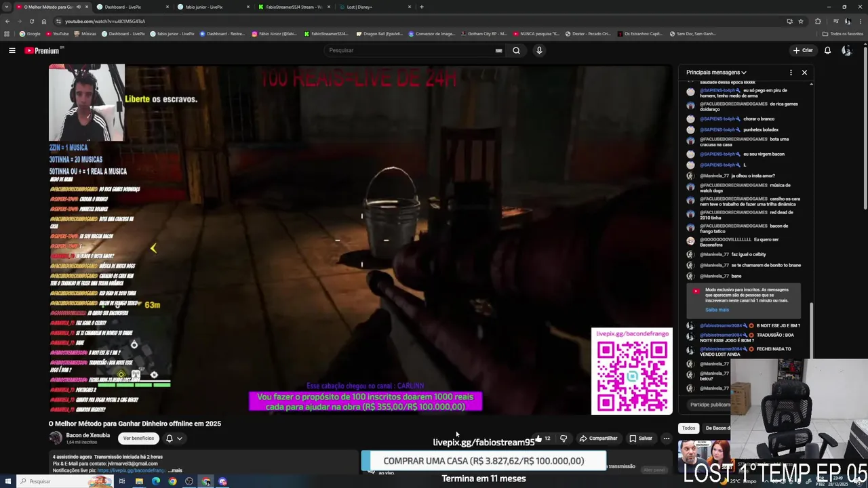The image size is (868, 488).
Task: Open the Dexter - Pecado Ori bookmark
Action: point(587,33)
